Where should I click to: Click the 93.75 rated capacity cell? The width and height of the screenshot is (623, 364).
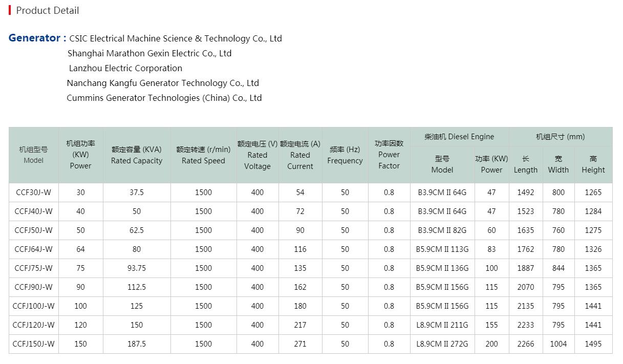(137, 268)
